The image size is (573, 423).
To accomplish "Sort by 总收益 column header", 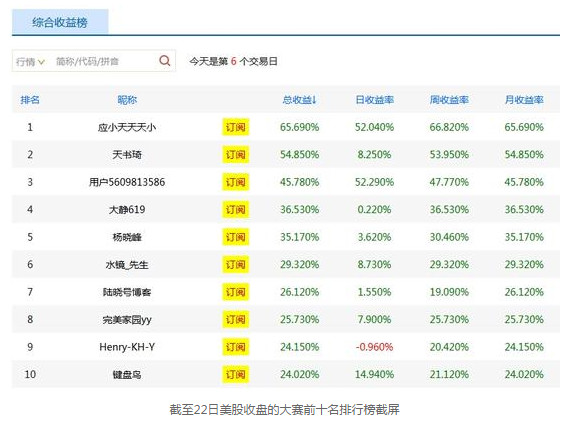I will [299, 100].
